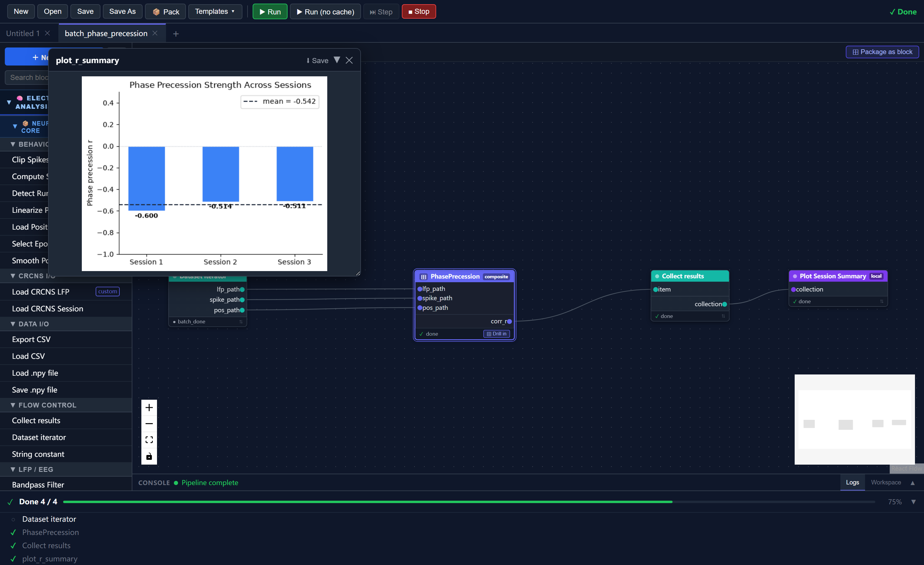924x565 pixels.
Task: Collapse the console panel with the up arrow
Action: [912, 483]
